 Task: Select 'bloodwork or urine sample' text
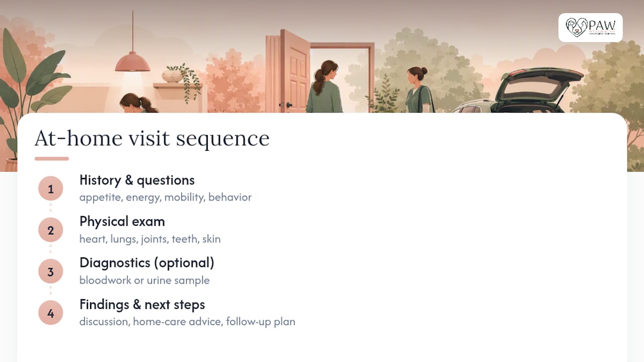click(x=144, y=280)
